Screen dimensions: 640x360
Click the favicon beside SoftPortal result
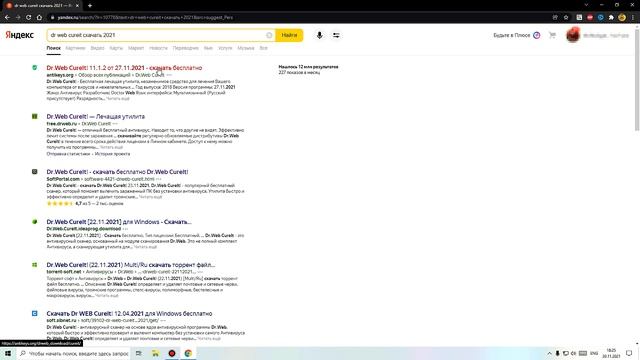(x=35, y=172)
